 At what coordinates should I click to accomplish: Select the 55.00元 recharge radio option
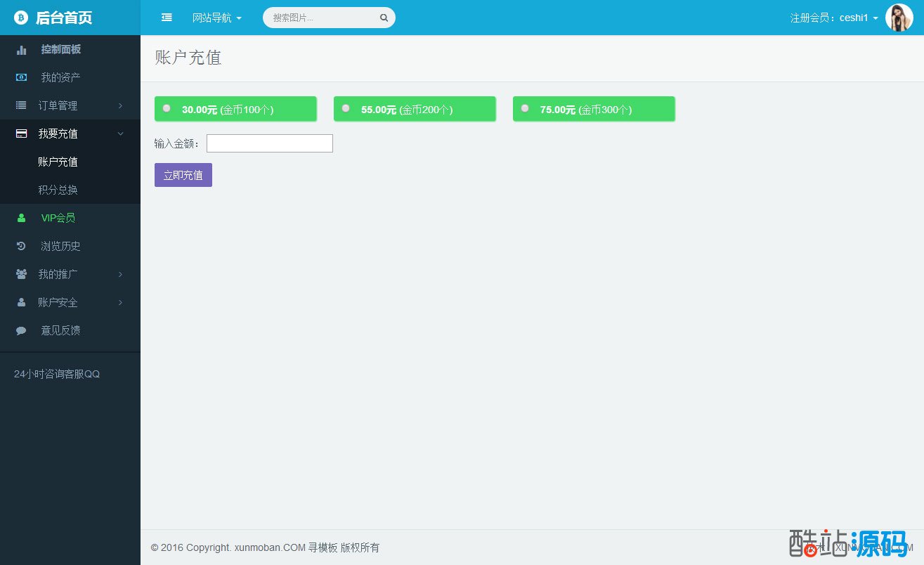point(346,108)
